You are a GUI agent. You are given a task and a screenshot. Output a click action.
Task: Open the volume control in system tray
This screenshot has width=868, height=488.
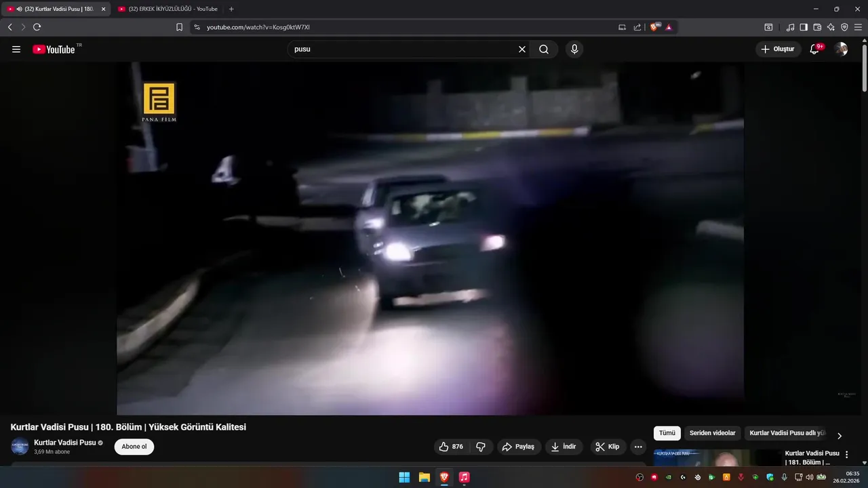click(810, 477)
